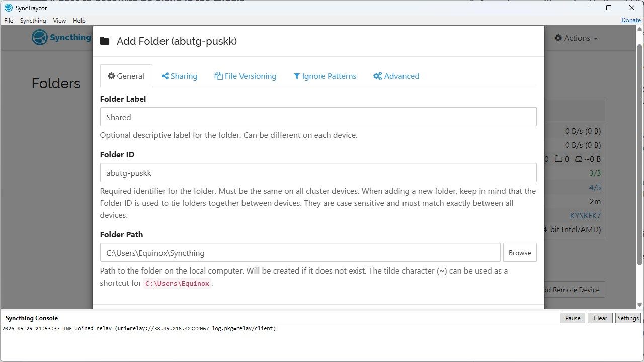Click the share icon on Sharing tab
Viewport: 644px width, 362px height.
[x=165, y=76]
